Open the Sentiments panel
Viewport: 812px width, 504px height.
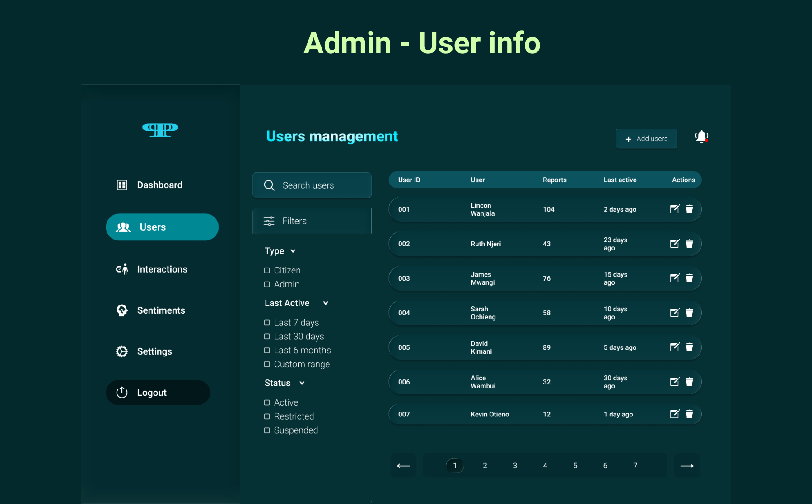[x=161, y=310]
